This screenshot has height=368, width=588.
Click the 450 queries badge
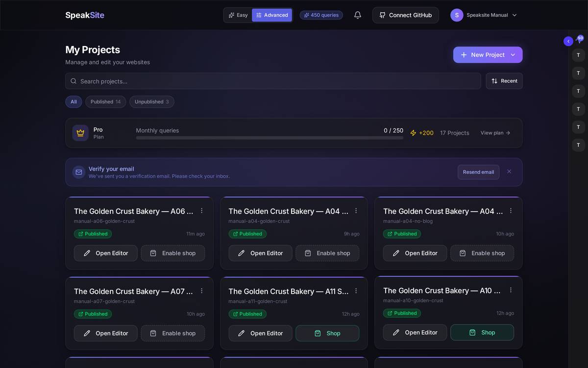(x=321, y=15)
